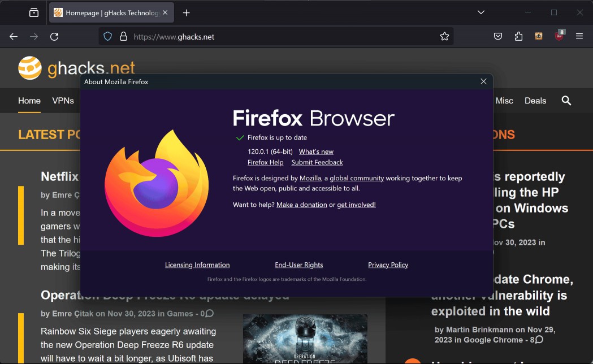Save page to Pocket
This screenshot has height=364, width=593.
pos(498,36)
